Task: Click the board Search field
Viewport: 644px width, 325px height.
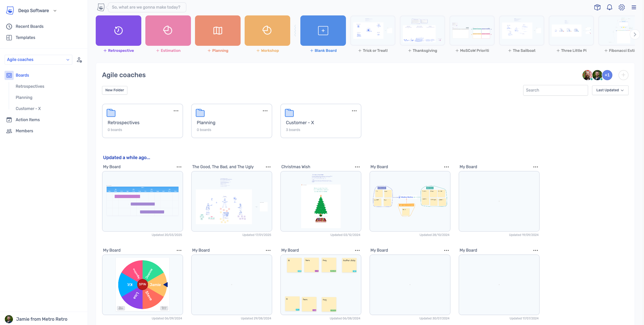Action: (555, 90)
